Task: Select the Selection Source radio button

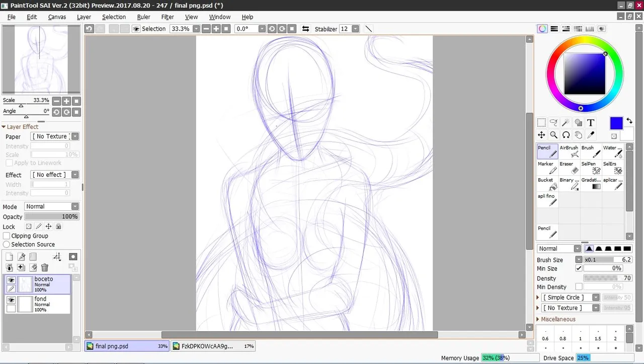Action: [x=7, y=244]
